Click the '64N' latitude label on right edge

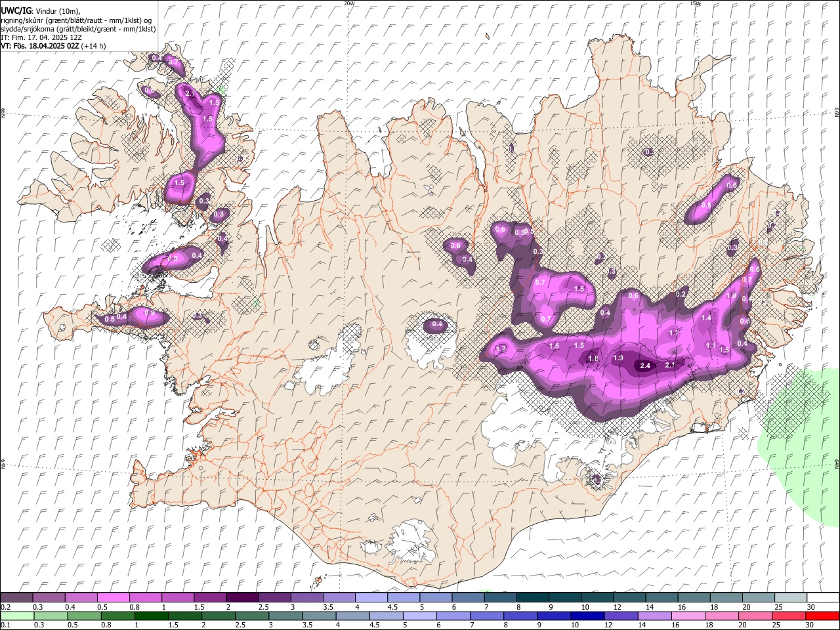coord(837,463)
